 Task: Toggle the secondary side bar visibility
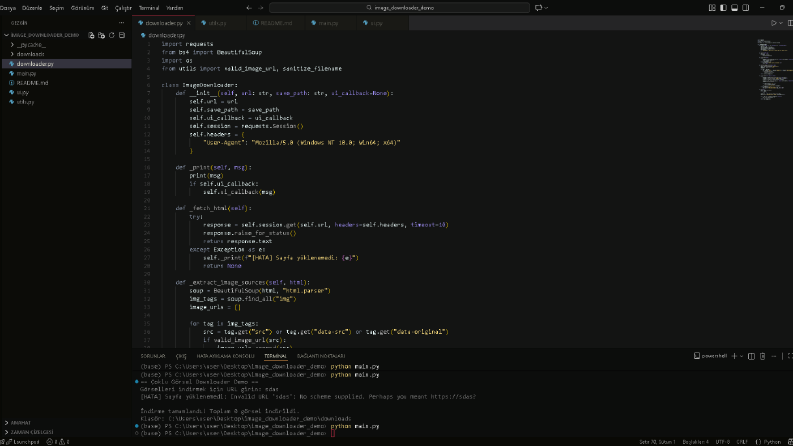745,8
